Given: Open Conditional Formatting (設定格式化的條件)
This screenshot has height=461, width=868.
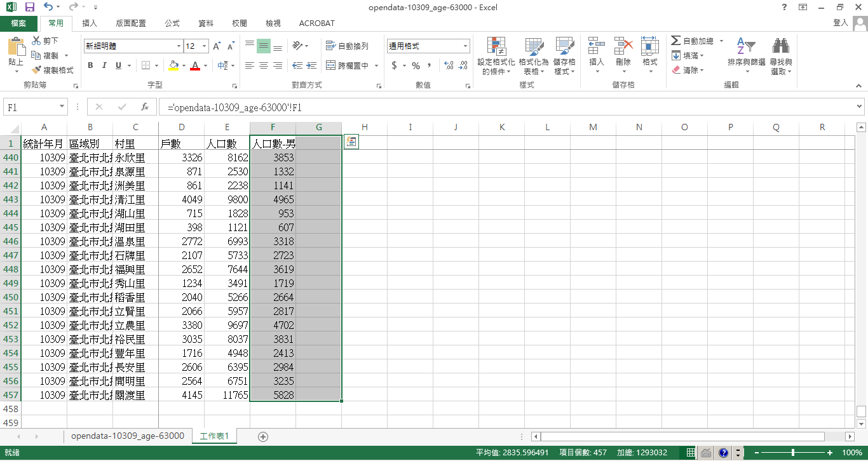Looking at the screenshot, I should point(496,56).
